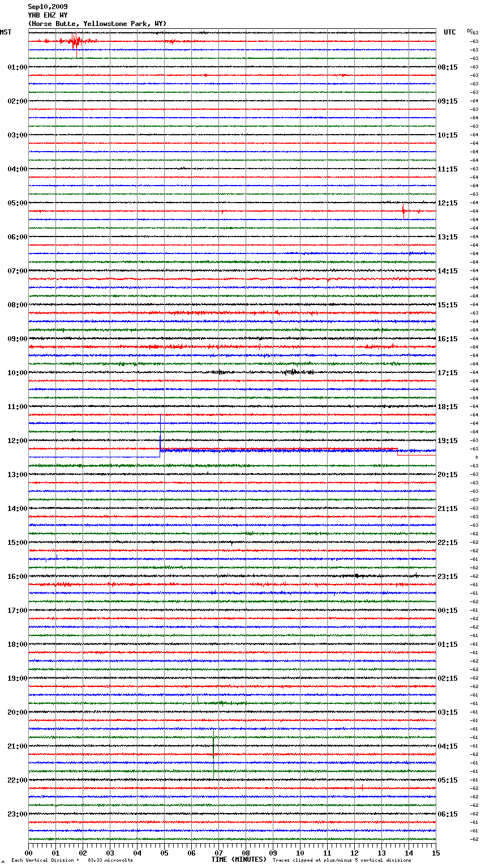481x868 pixels.
Task: Select the 08:00 MST hour label
Action: (17, 305)
